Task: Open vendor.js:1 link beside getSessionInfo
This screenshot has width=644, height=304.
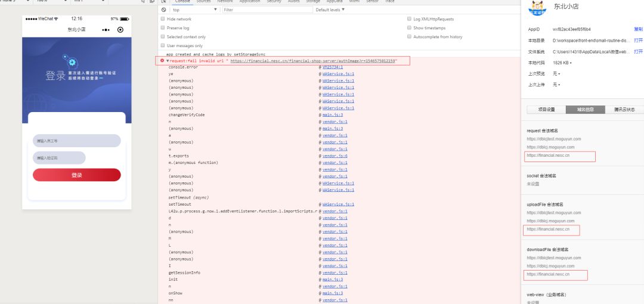Action: pyautogui.click(x=335, y=273)
